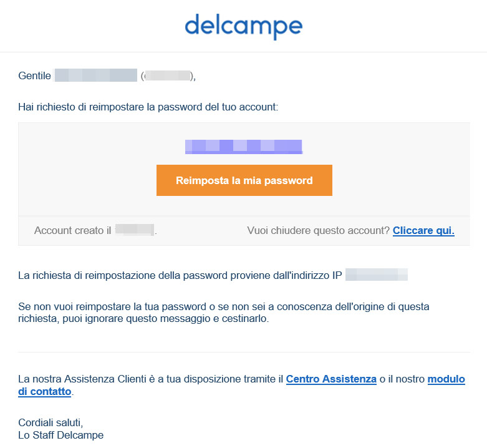Open the Centro Assistenza link
The height and width of the screenshot is (448, 487).
[x=331, y=379]
